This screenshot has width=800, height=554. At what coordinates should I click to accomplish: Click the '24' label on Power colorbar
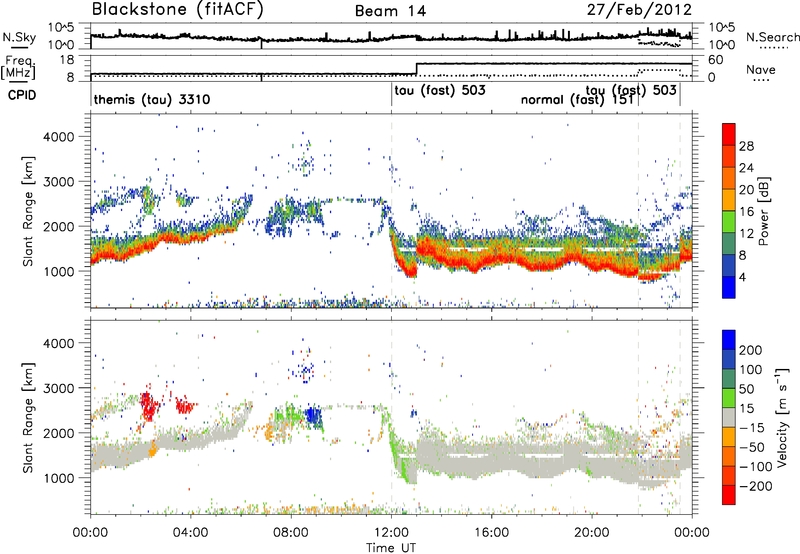coord(746,168)
